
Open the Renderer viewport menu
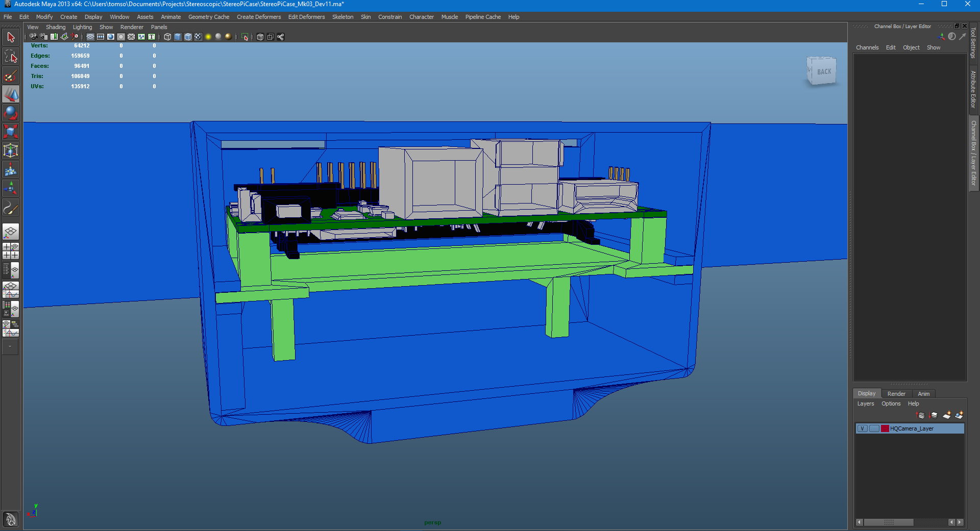pyautogui.click(x=132, y=27)
